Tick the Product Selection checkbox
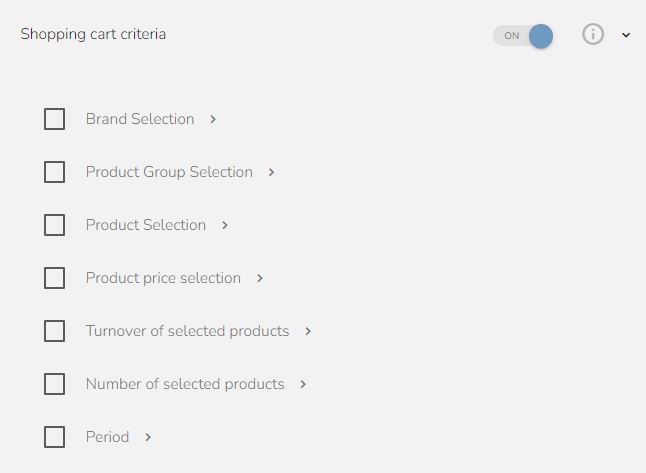The image size is (646, 473). point(55,225)
